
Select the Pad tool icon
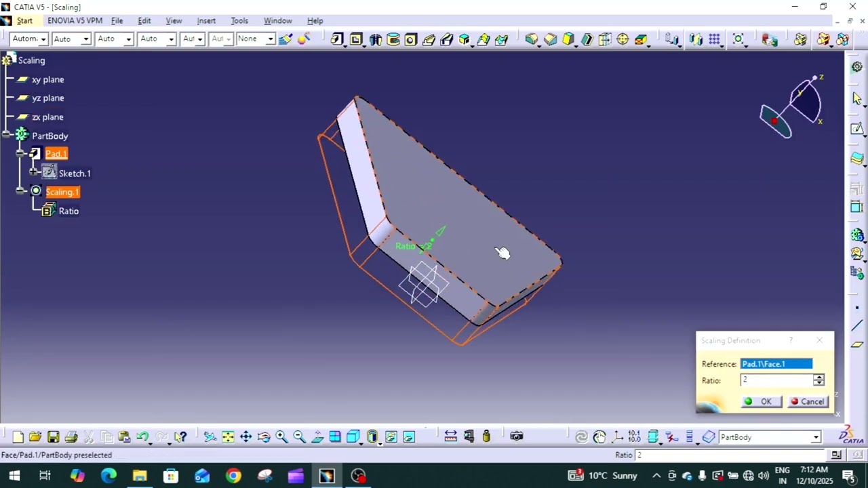click(x=338, y=39)
